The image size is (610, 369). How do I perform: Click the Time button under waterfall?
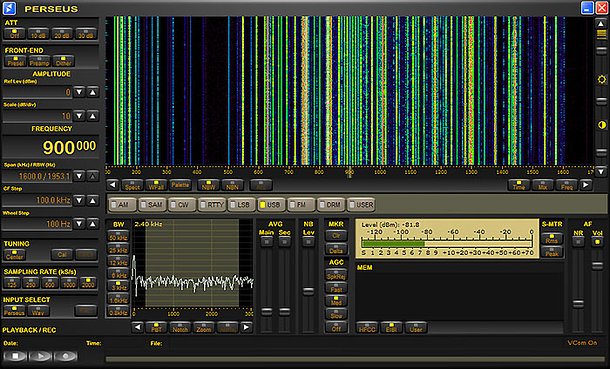tap(519, 185)
